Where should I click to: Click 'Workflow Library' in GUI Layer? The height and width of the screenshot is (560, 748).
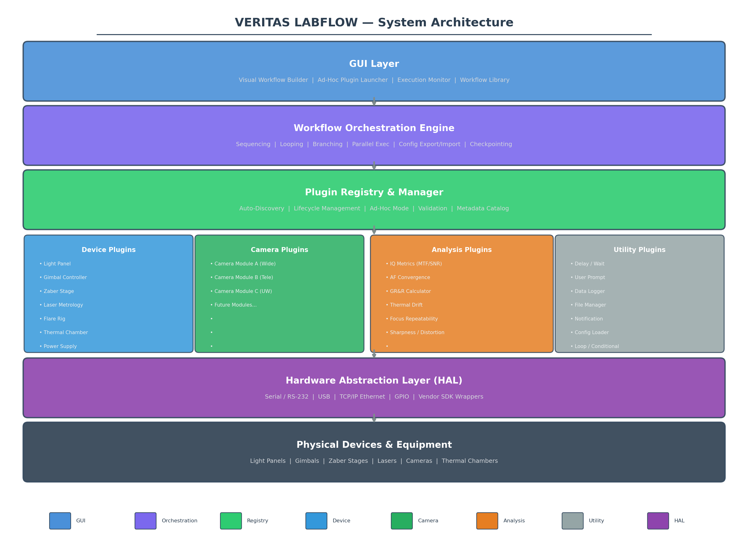click(484, 80)
